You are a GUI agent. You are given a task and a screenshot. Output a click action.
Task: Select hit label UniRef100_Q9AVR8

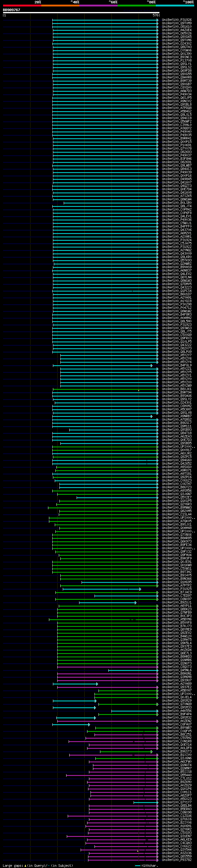click(x=177, y=78)
